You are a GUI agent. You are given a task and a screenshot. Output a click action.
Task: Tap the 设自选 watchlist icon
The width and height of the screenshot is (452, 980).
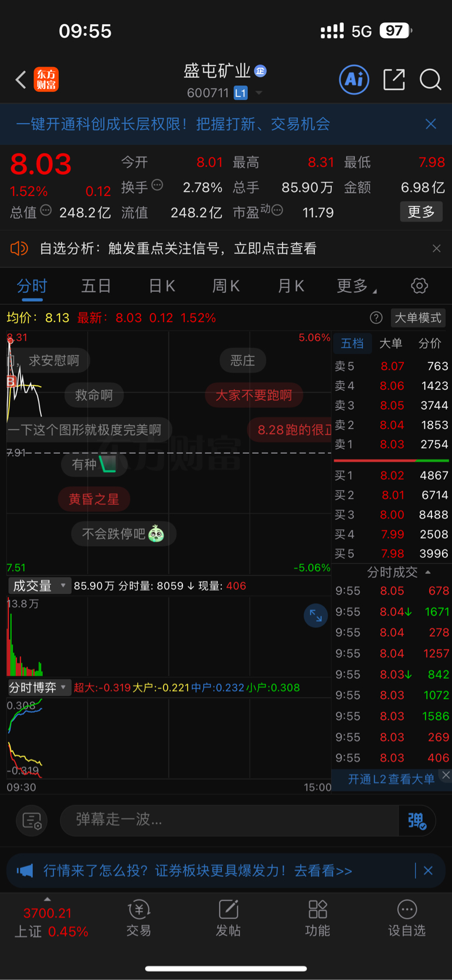click(x=407, y=918)
